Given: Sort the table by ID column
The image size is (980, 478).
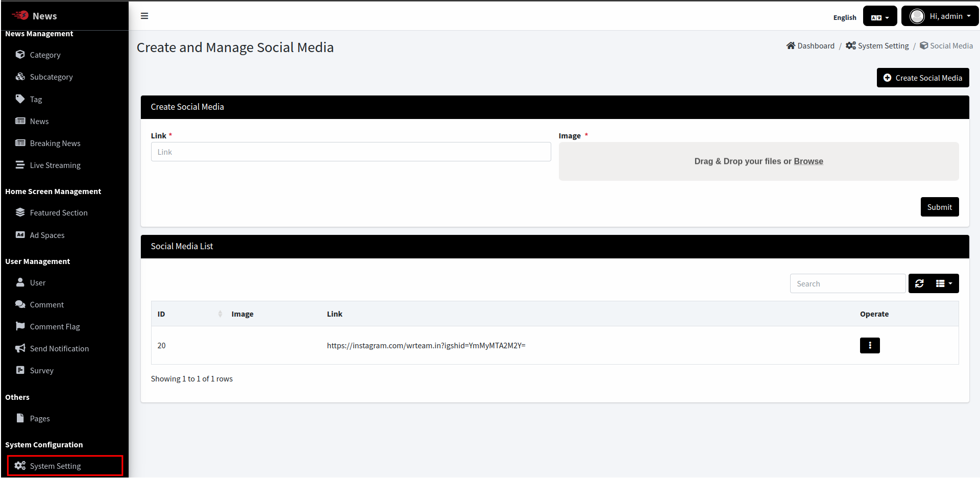Looking at the screenshot, I should [189, 314].
